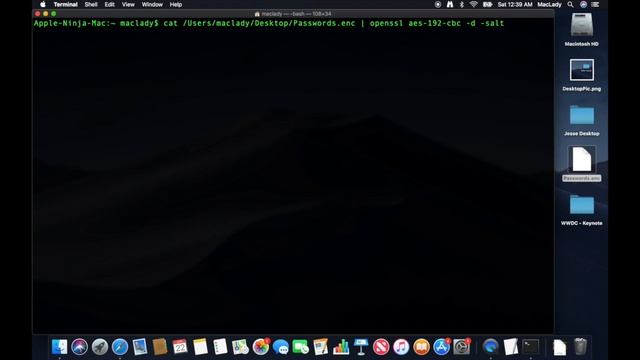The width and height of the screenshot is (640, 360).
Task: Click the date and time clock
Action: [x=515, y=4]
